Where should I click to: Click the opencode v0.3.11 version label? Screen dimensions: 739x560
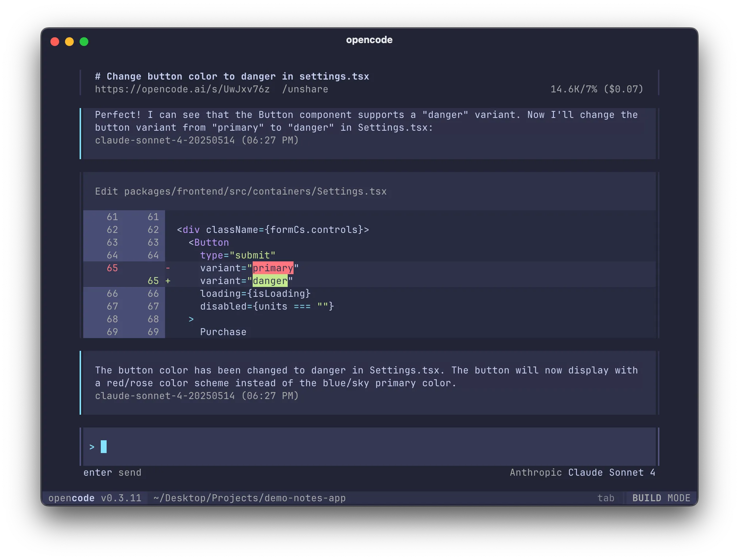tap(95, 498)
